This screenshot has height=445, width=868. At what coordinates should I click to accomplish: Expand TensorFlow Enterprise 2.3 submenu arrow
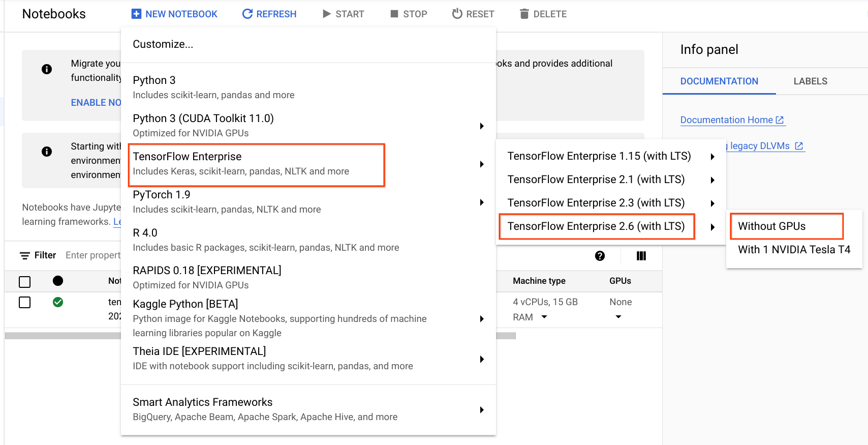pos(712,203)
